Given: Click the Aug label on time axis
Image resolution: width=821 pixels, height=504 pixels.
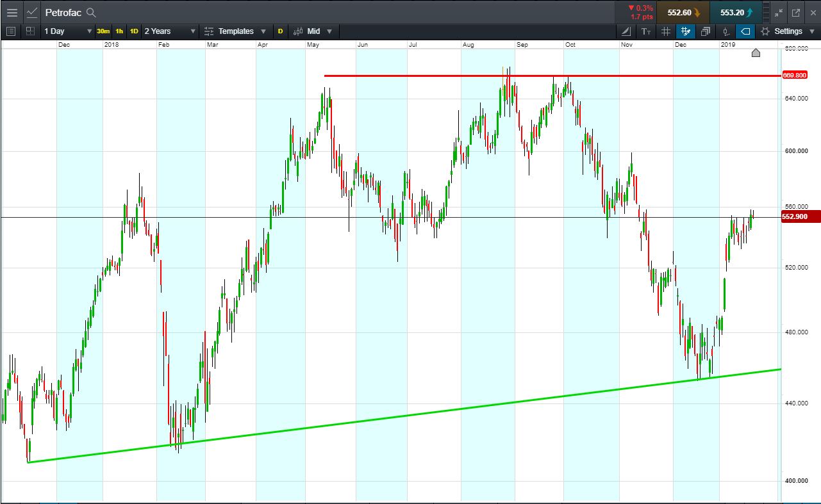Looking at the screenshot, I should coord(469,45).
